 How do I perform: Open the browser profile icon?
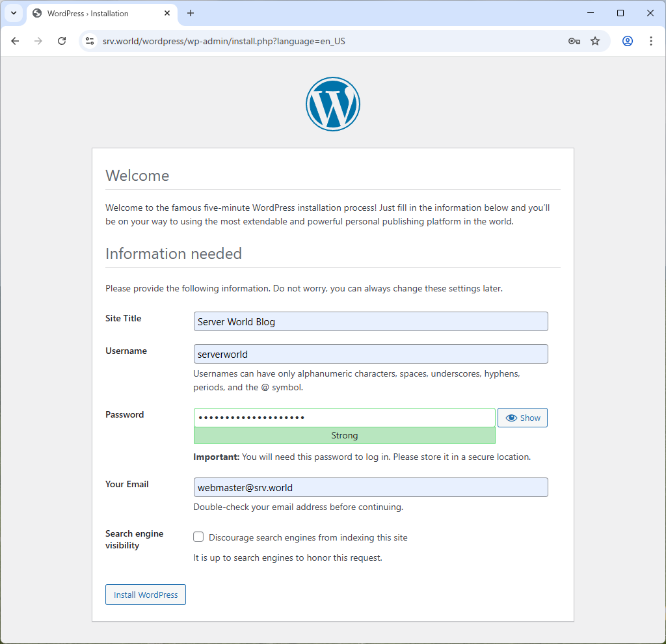(x=627, y=40)
